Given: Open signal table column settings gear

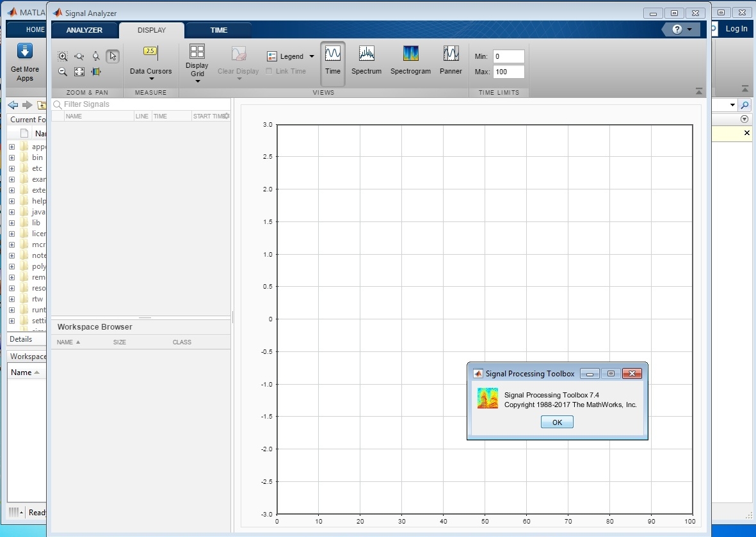Looking at the screenshot, I should [227, 116].
